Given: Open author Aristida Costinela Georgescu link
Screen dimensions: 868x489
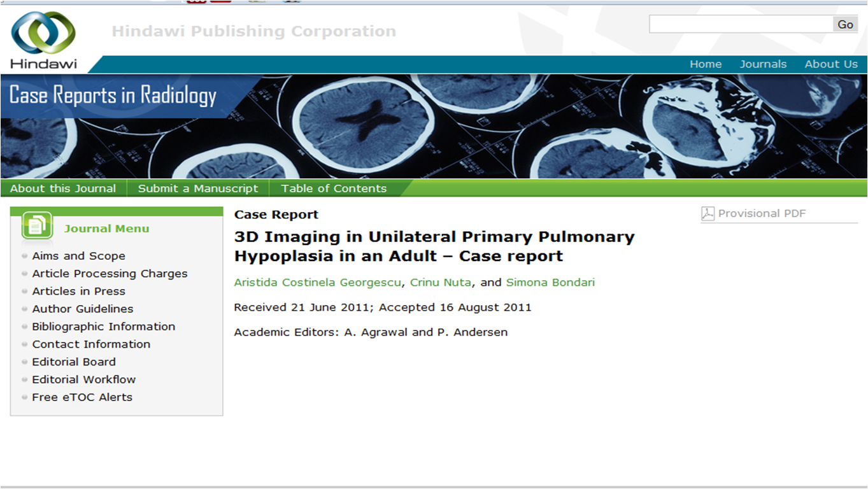Looking at the screenshot, I should click(x=318, y=283).
